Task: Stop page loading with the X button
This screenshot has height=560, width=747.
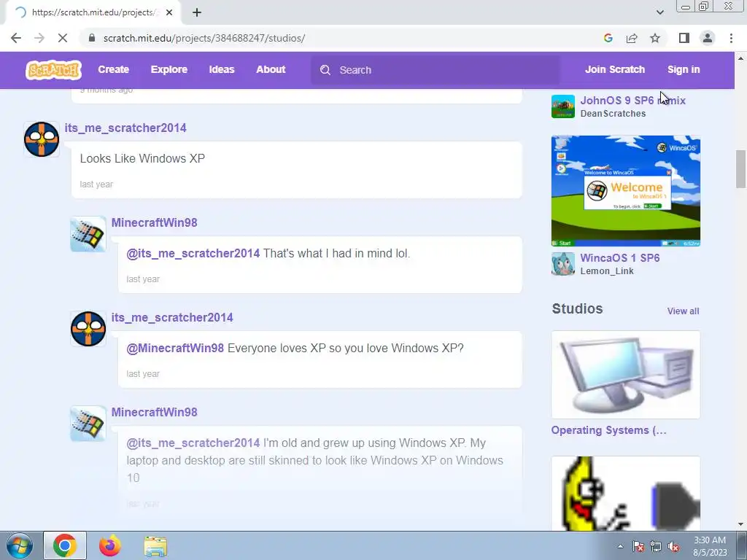Action: pos(63,38)
